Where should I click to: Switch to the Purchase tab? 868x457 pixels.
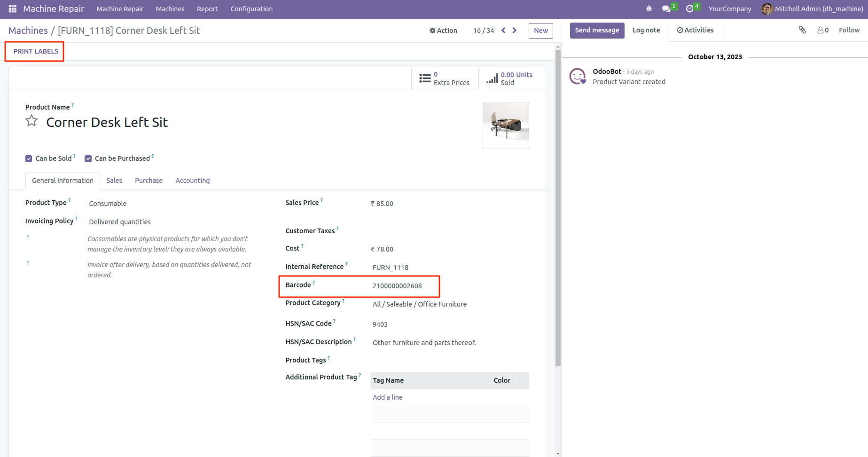[x=149, y=181]
